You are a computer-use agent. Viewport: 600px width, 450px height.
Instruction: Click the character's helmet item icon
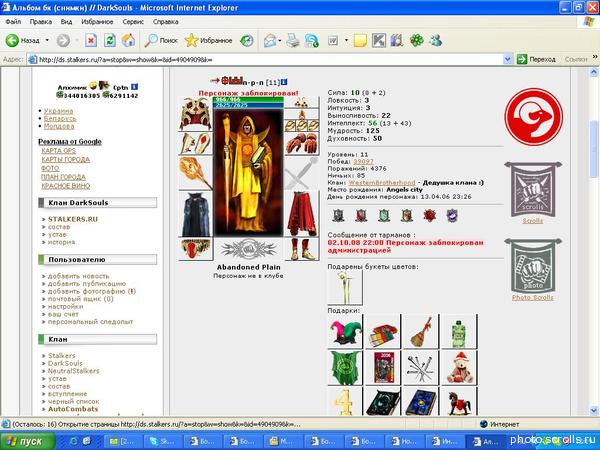195,114
